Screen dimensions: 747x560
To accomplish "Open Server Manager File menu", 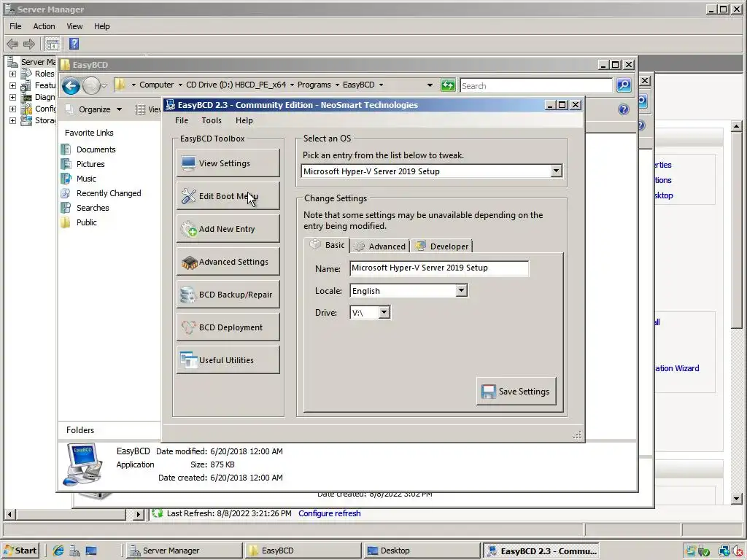I will click(15, 26).
